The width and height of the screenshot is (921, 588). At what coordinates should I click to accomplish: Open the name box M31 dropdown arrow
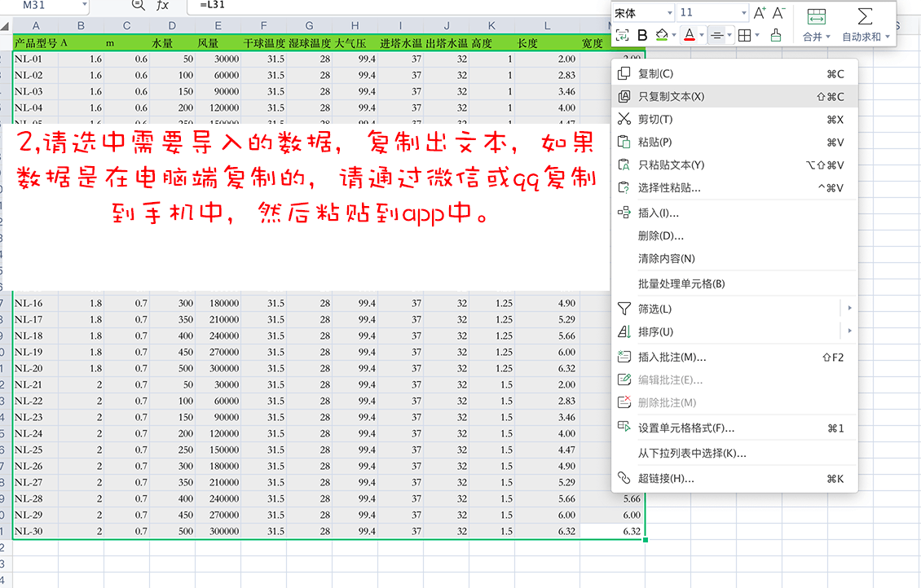pos(85,5)
